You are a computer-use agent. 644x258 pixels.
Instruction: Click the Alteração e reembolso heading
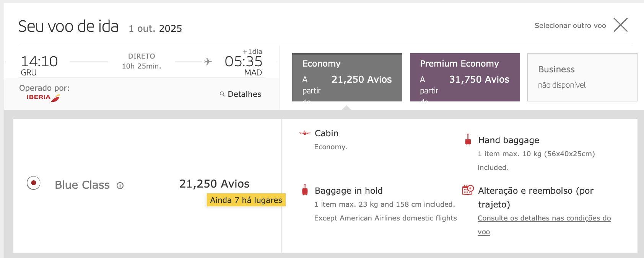(535, 191)
